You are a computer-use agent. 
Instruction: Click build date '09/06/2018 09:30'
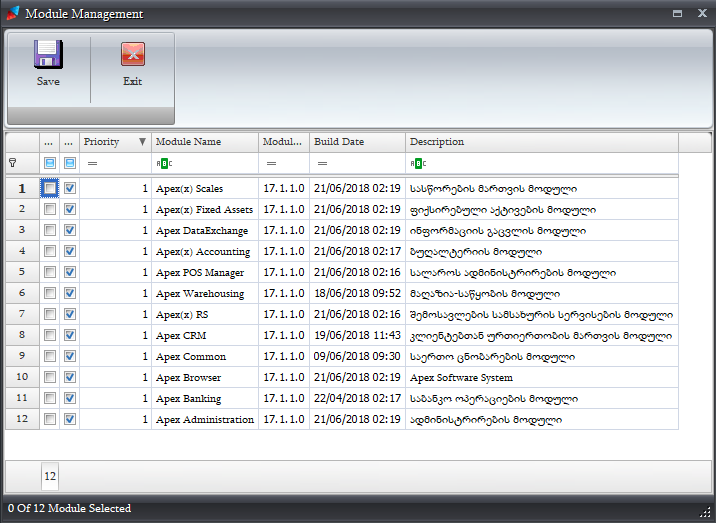pyautogui.click(x=358, y=356)
